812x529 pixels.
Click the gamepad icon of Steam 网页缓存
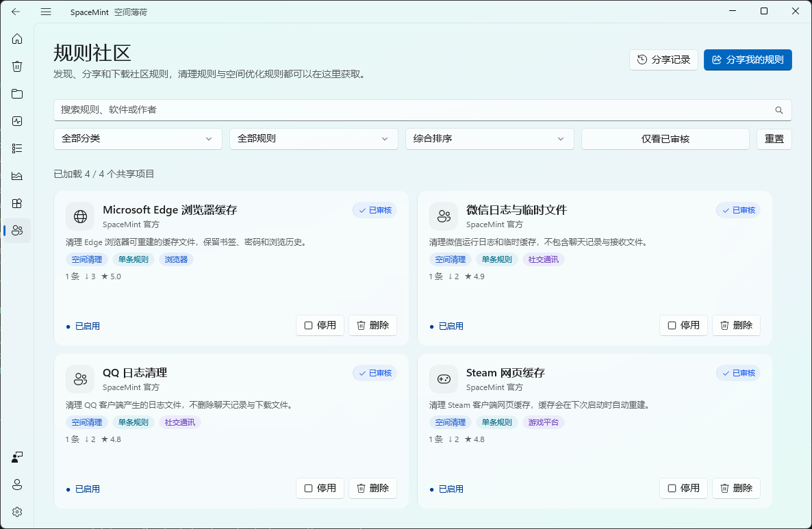click(444, 379)
